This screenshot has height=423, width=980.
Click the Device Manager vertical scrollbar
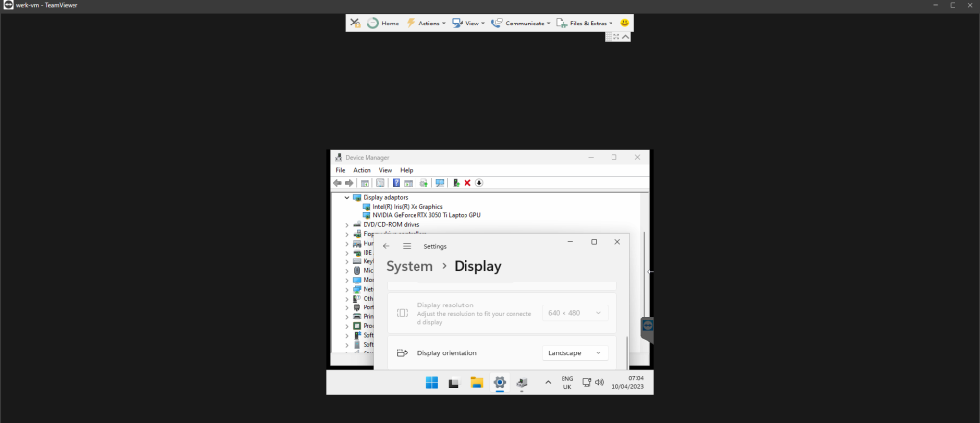(645, 275)
